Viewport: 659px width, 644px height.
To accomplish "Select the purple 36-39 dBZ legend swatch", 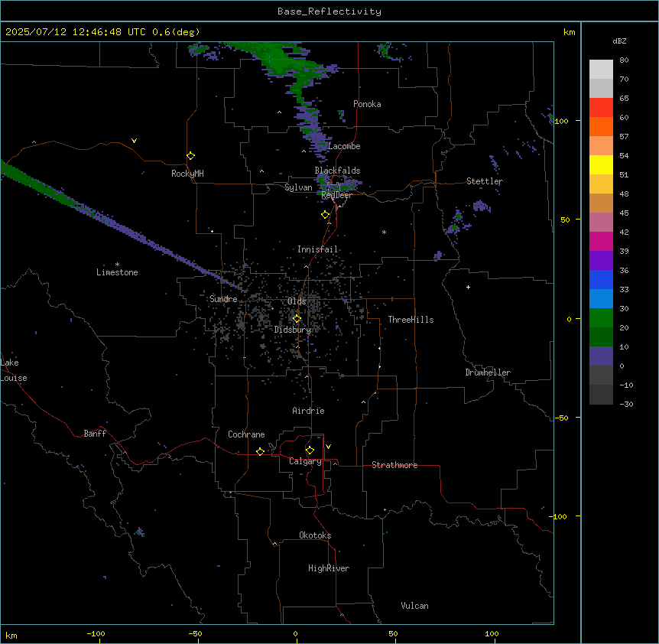I will point(601,261).
